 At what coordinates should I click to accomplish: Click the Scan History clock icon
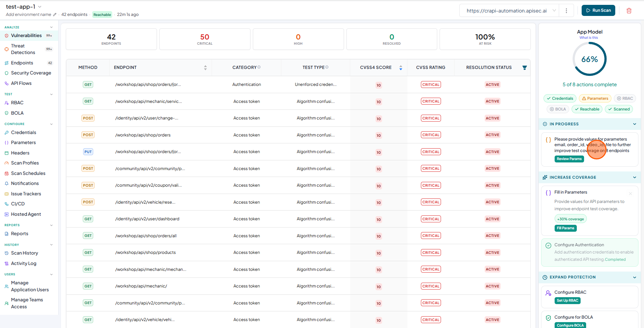pos(7,253)
